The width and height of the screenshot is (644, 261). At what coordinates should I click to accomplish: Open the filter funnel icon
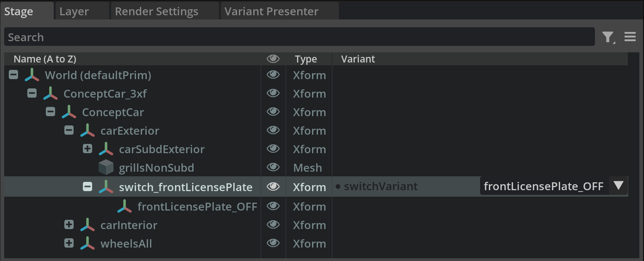(608, 37)
